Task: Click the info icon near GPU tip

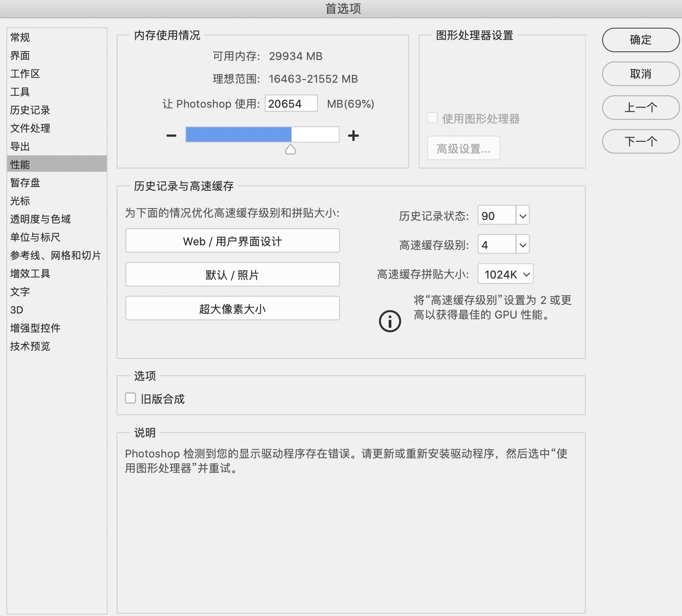Action: [x=390, y=321]
